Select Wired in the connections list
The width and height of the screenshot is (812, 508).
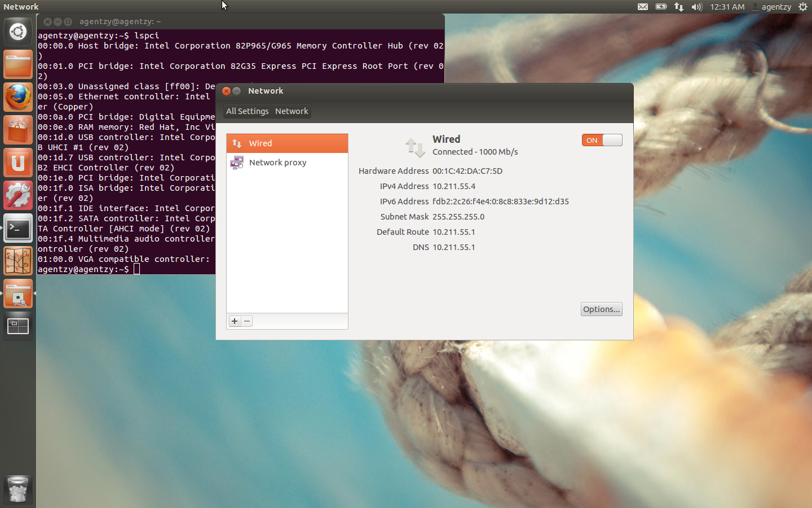[x=287, y=143]
